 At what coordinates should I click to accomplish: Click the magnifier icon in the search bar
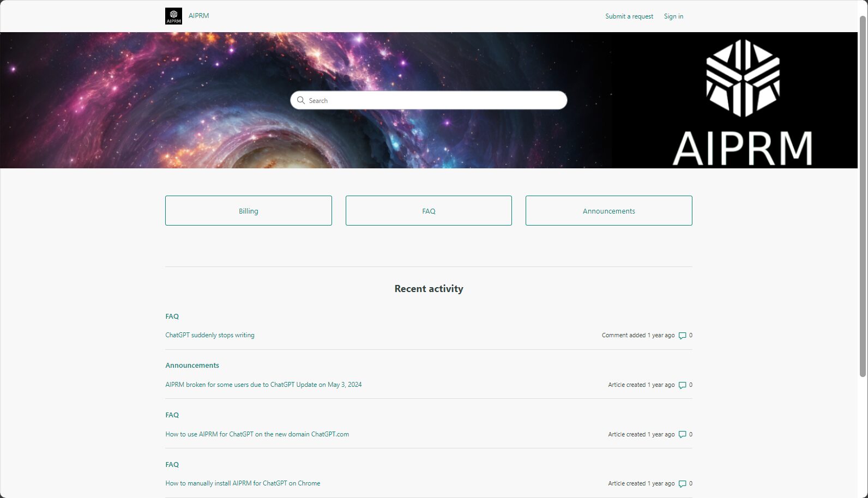point(301,100)
